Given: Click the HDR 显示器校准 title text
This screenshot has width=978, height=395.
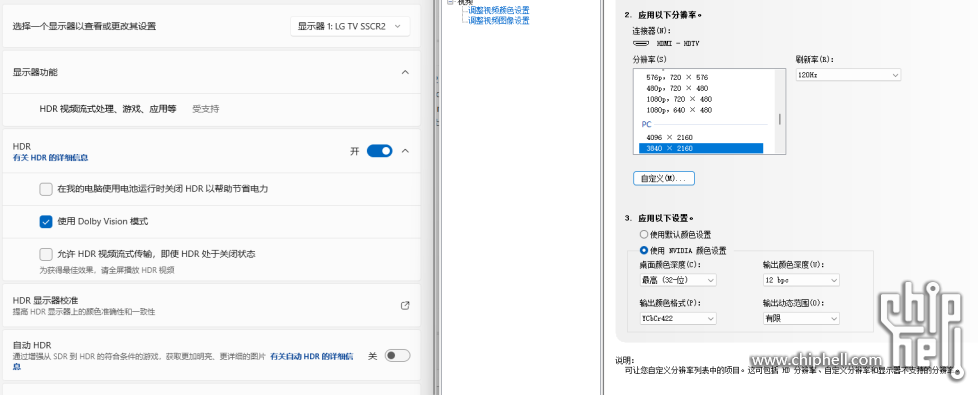Looking at the screenshot, I should (x=45, y=300).
